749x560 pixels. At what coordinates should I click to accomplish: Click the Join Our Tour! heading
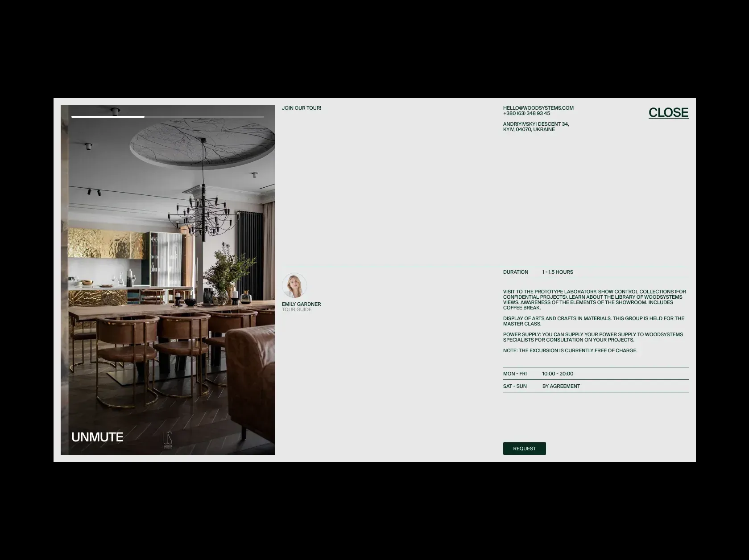point(301,108)
